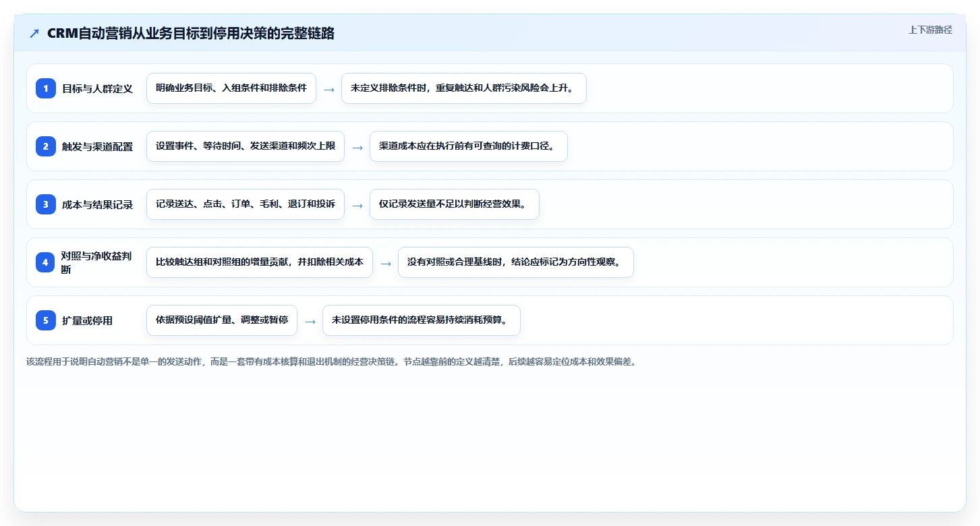Click the note 未定义排除条件时，重复触达和人群污染风险会上升
Screen dimensions: 980x526
coord(464,88)
